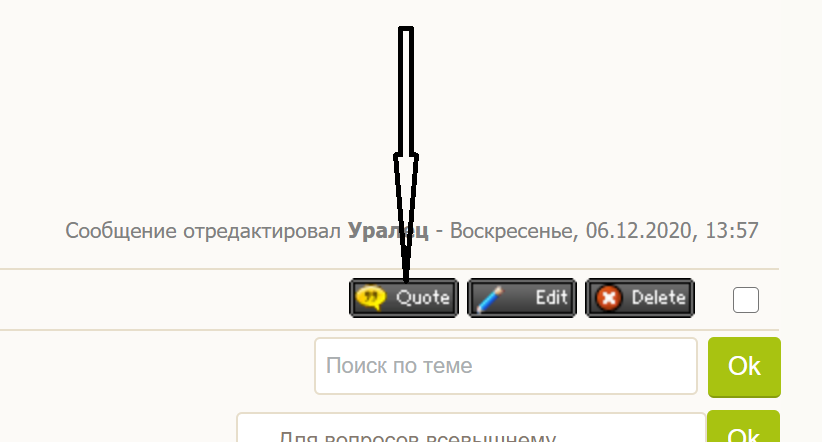Screen dimensions: 822x442
Task: Click the bottom green Ok button
Action: tap(743, 427)
